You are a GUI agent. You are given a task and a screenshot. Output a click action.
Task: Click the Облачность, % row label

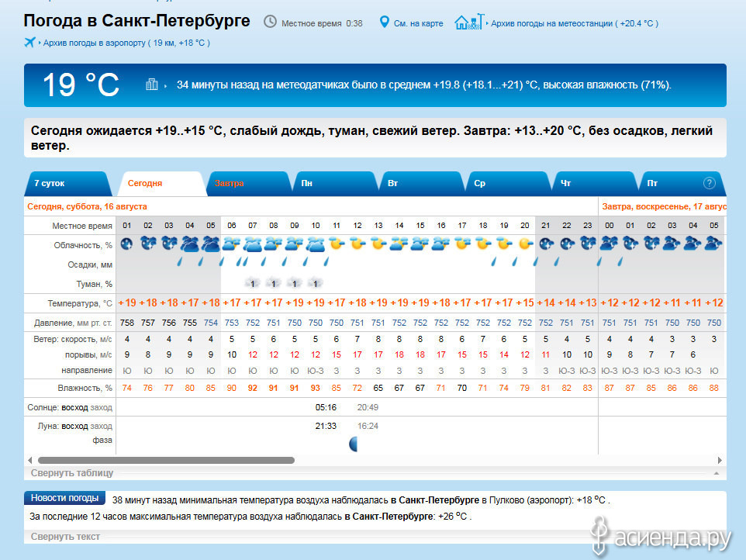pyautogui.click(x=83, y=246)
